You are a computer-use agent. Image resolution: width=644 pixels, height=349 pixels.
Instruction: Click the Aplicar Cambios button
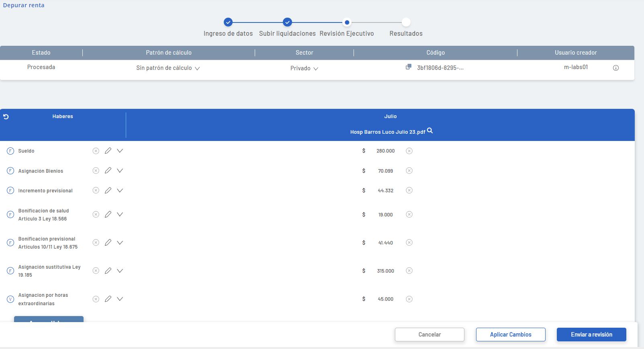(x=511, y=335)
